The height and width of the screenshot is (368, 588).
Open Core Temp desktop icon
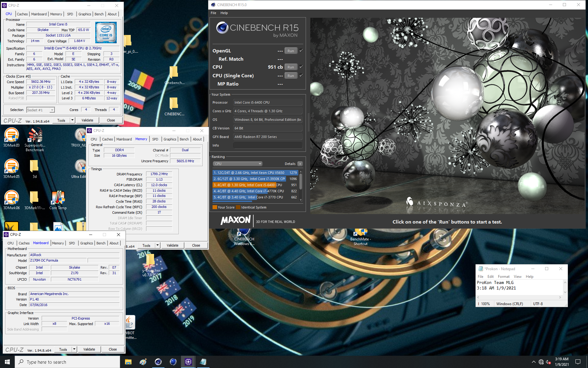pyautogui.click(x=58, y=200)
